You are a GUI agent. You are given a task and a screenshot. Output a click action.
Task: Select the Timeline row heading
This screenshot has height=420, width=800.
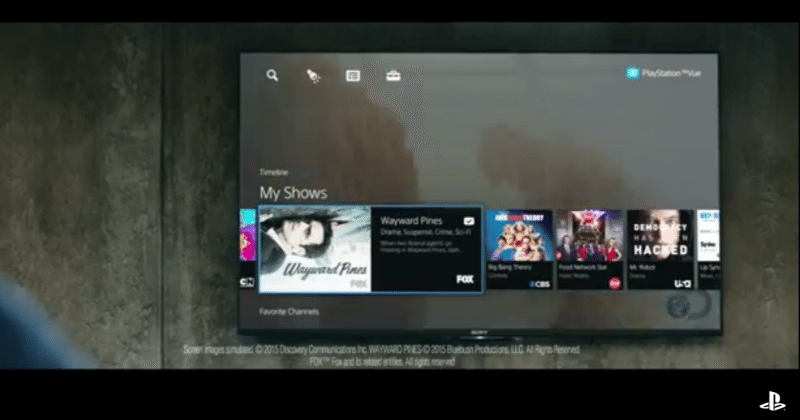[x=274, y=172]
